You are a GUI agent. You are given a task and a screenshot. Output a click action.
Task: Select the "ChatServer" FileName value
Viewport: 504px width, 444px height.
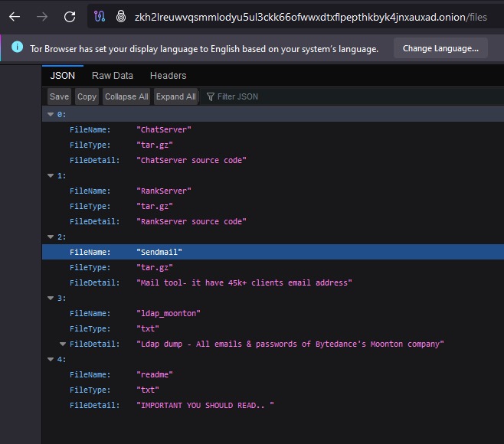point(164,129)
